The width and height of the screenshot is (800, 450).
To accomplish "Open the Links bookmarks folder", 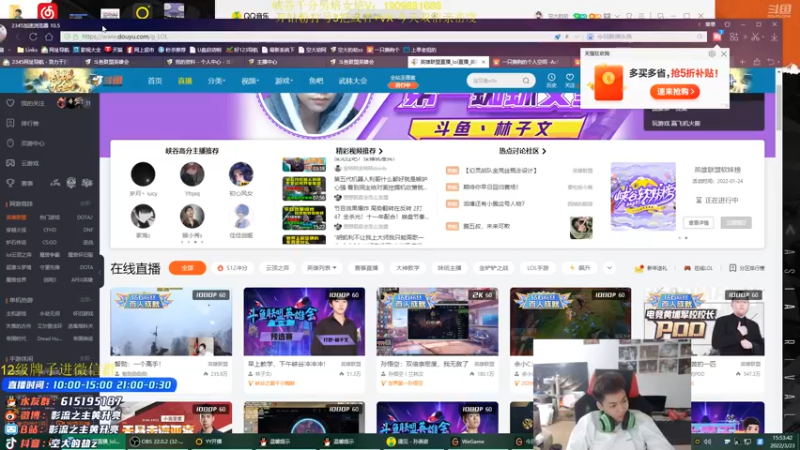I will coord(28,49).
